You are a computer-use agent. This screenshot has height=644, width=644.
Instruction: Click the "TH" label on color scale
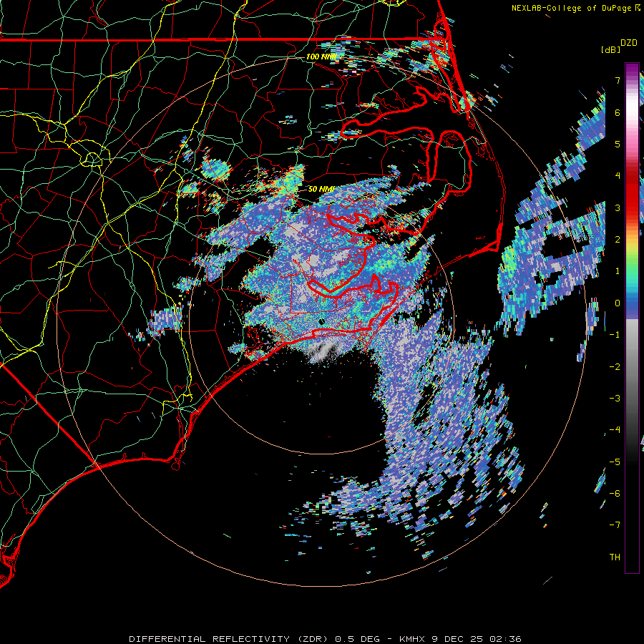click(615, 557)
